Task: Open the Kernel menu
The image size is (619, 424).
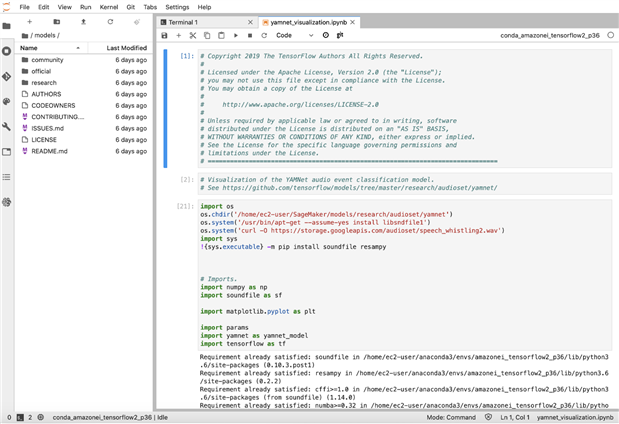Action: 109,7
